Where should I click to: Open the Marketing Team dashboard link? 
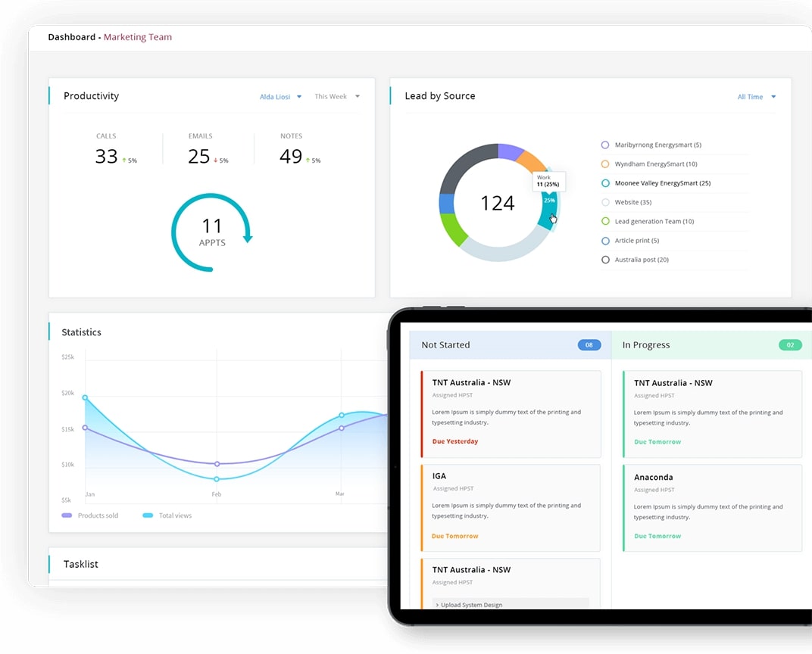[137, 36]
